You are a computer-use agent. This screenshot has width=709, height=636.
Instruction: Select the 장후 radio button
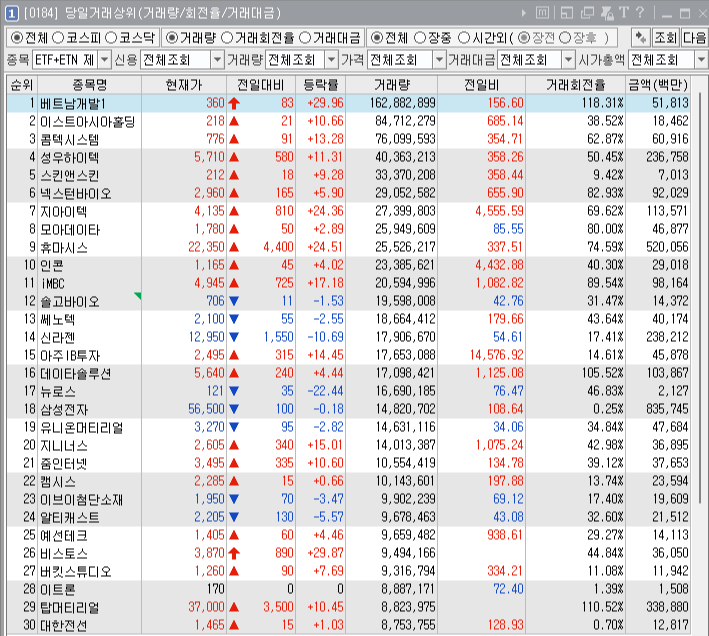(565, 38)
